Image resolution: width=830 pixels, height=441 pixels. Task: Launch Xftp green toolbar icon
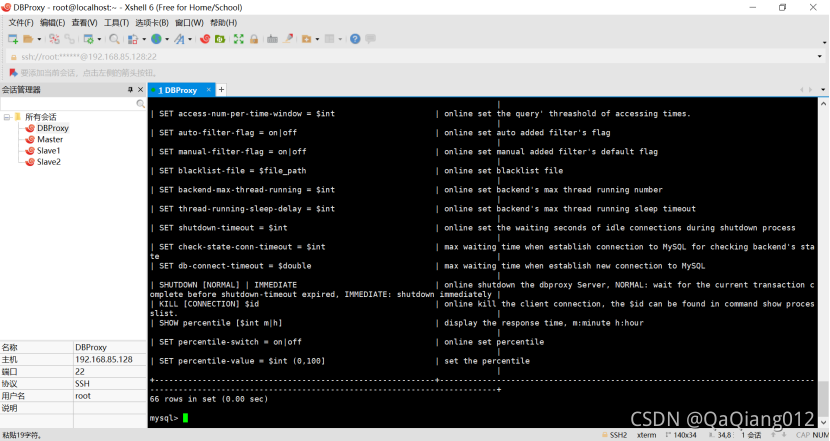click(x=220, y=39)
